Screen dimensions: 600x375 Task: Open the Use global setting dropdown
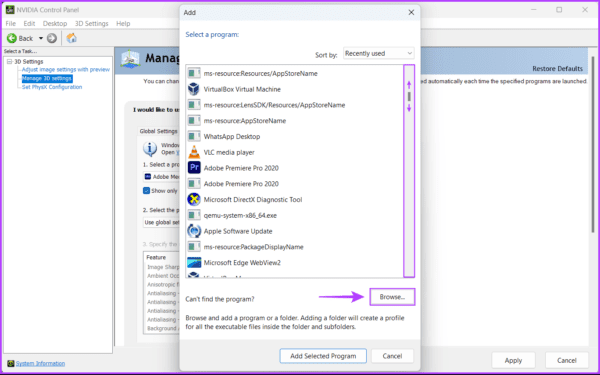tap(161, 222)
